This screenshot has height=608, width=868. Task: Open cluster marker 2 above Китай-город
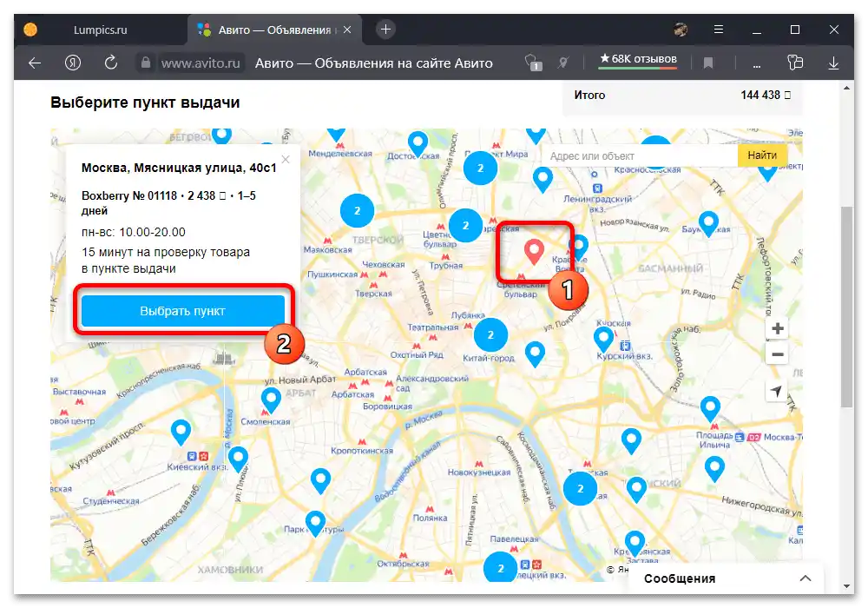click(490, 334)
